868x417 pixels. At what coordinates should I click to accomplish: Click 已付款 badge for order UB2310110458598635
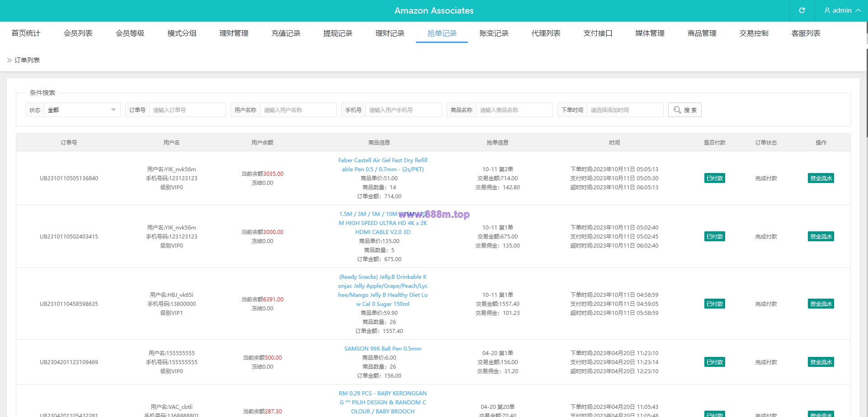(x=714, y=304)
